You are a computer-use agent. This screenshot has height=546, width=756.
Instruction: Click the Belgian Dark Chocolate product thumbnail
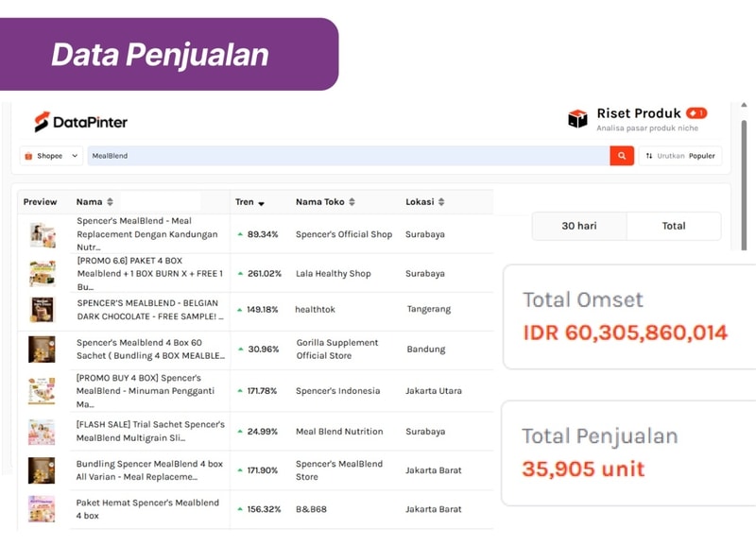42,310
